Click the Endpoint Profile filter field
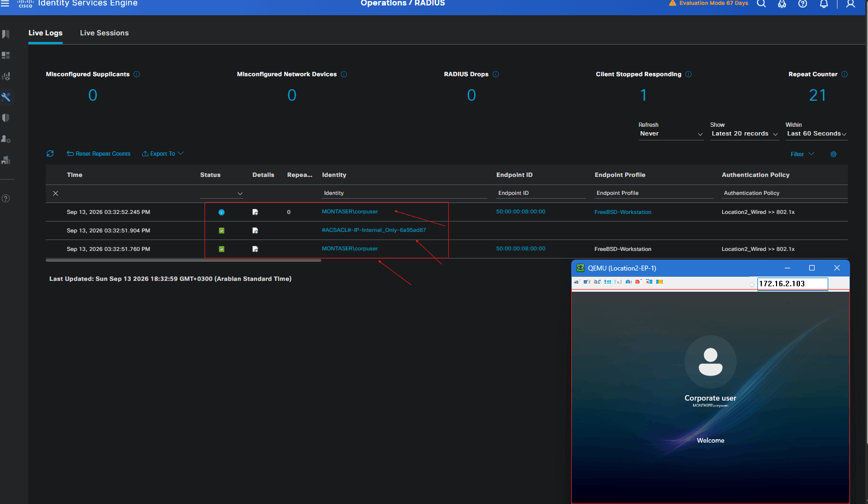 653,193
